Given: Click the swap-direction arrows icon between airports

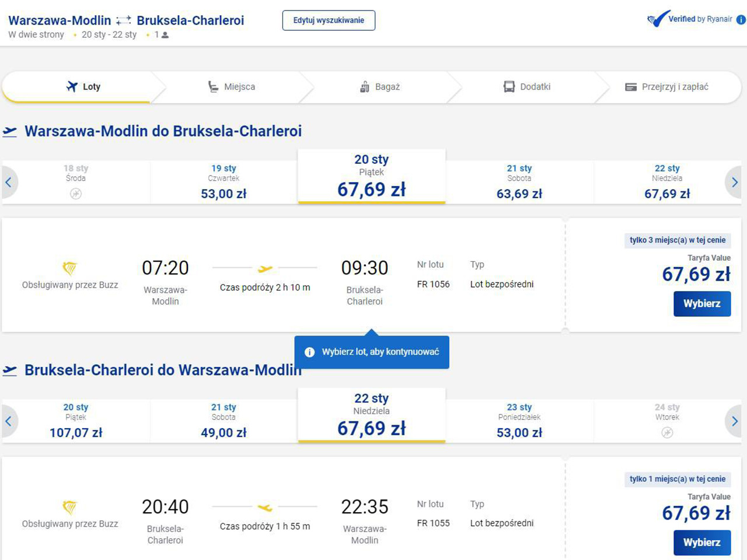Looking at the screenshot, I should tap(124, 20).
